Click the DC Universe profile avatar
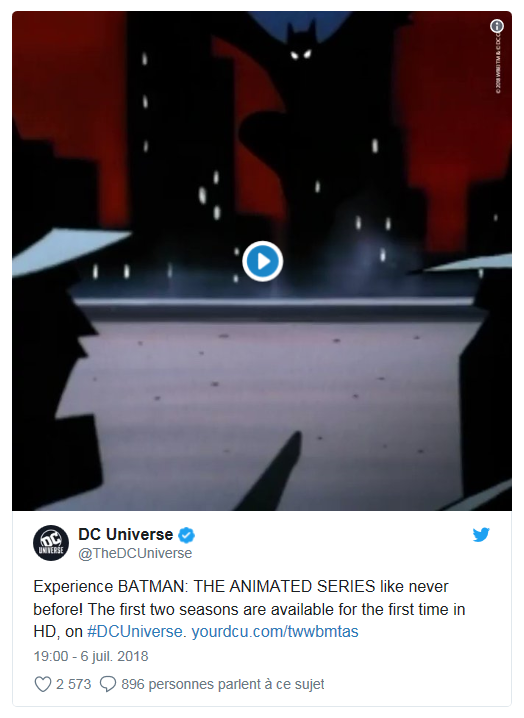524x718 pixels. coord(51,543)
